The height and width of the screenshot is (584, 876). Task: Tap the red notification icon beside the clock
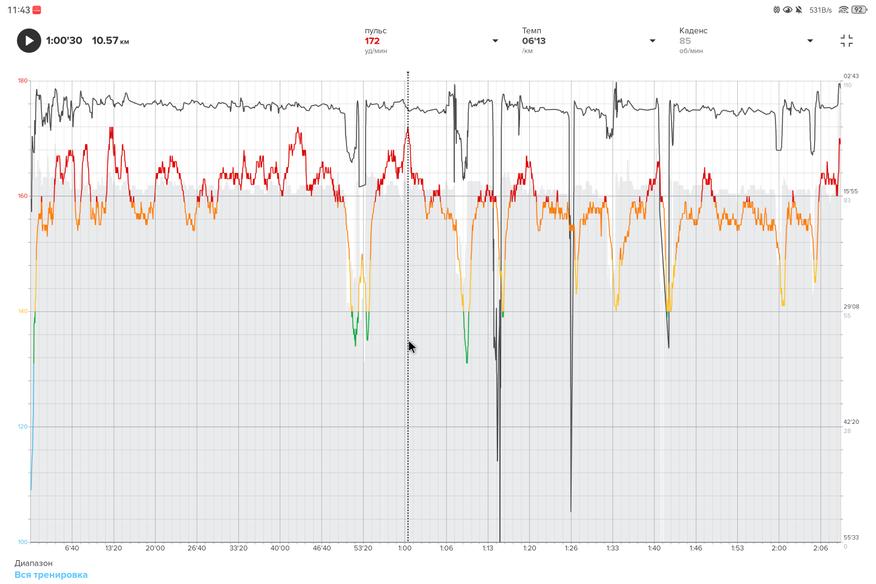pos(37,10)
